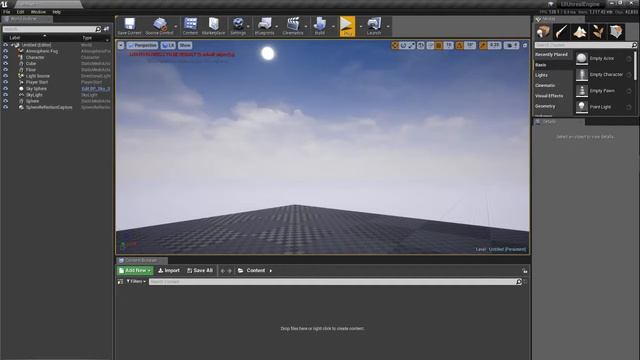Launch the Marketplace from the toolbar
Screen dimensions: 640x360
tap(213, 26)
